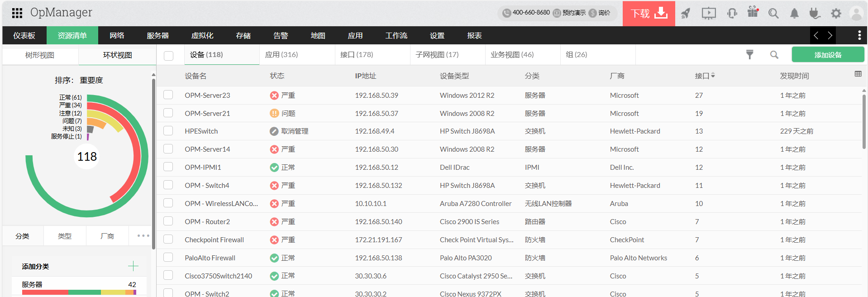
Task: Open the device filter funnel icon
Action: tap(750, 55)
